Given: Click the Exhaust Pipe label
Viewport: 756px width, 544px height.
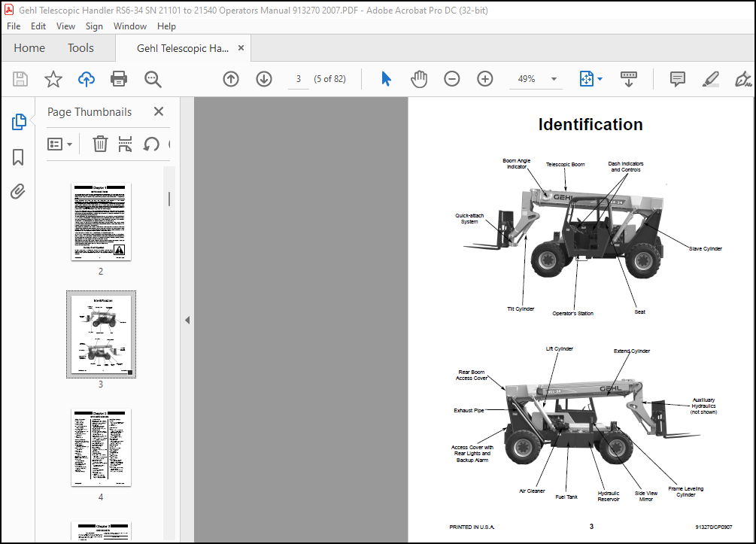Looking at the screenshot, I should click(x=469, y=410).
